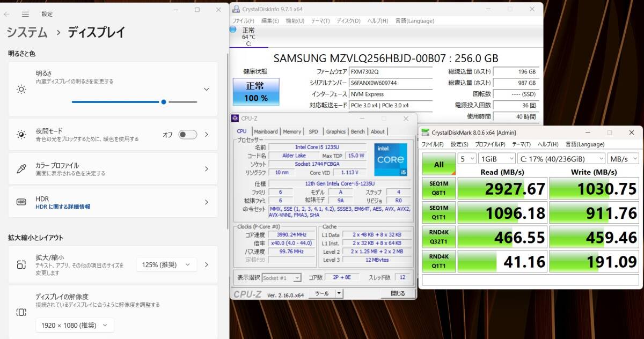Screen dimensions: 644x339
Task: Open the 1920 × 1080 resolution dropdown
Action: tap(75, 325)
